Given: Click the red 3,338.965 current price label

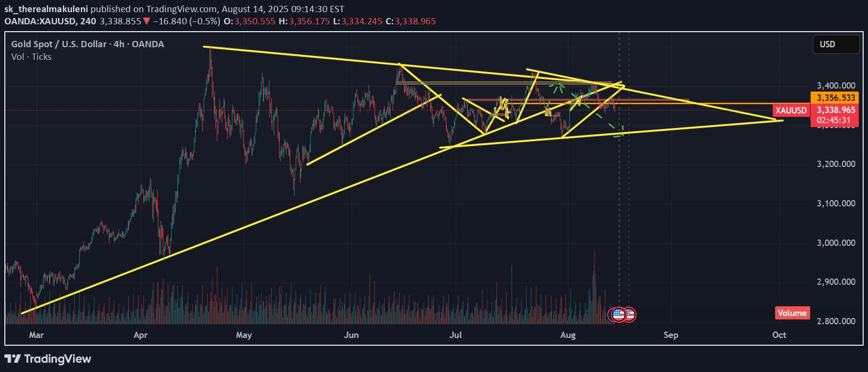Looking at the screenshot, I should [835, 111].
